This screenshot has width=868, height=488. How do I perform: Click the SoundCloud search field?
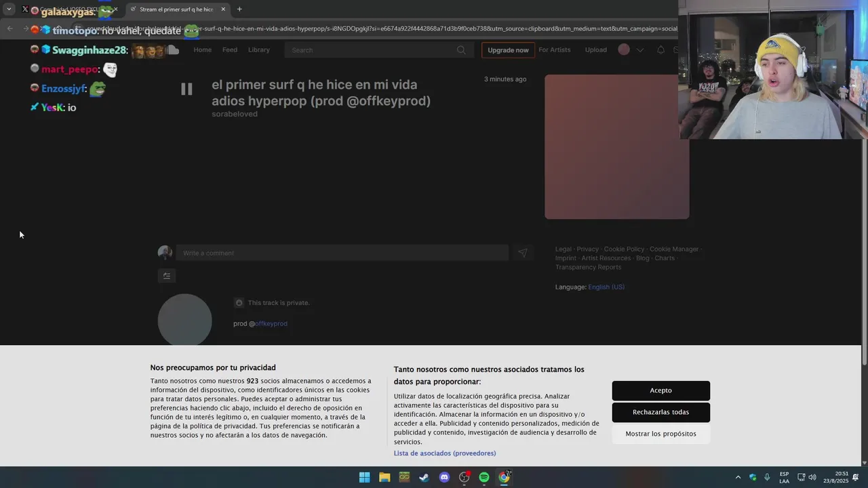(378, 50)
